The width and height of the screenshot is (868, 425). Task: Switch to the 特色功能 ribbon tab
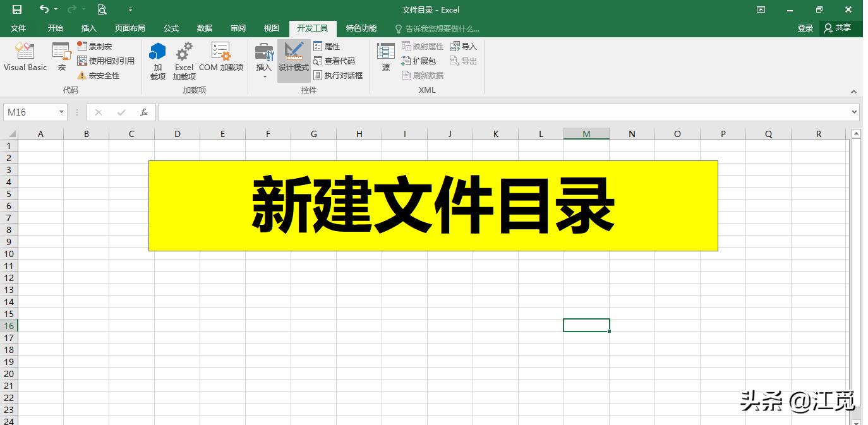tap(361, 28)
